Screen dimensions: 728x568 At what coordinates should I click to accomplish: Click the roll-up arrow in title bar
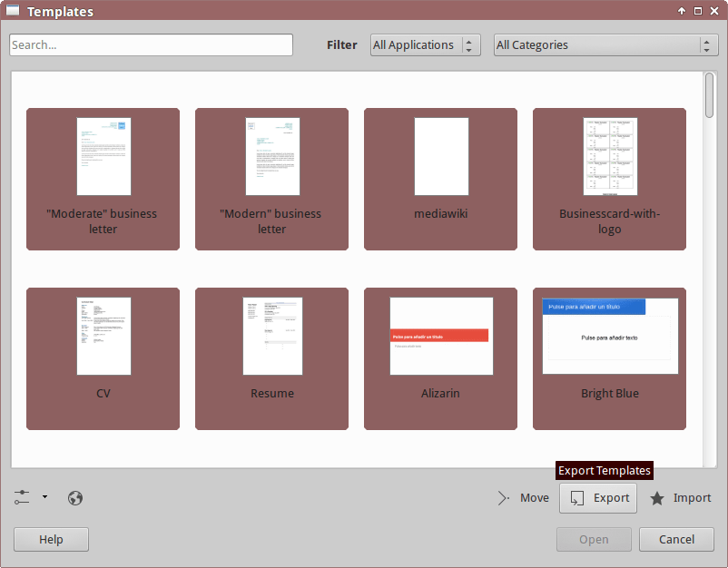681,11
